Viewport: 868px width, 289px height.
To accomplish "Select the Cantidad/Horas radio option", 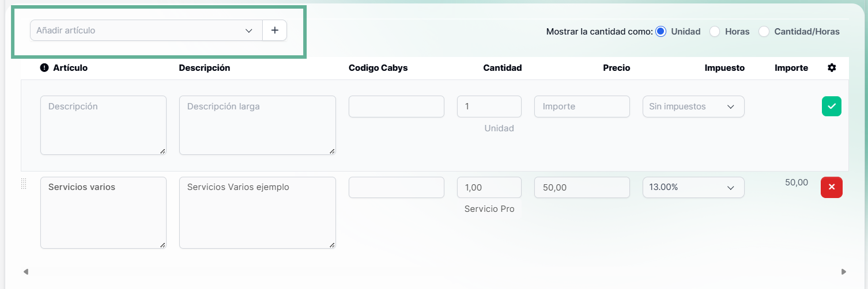I will click(764, 32).
